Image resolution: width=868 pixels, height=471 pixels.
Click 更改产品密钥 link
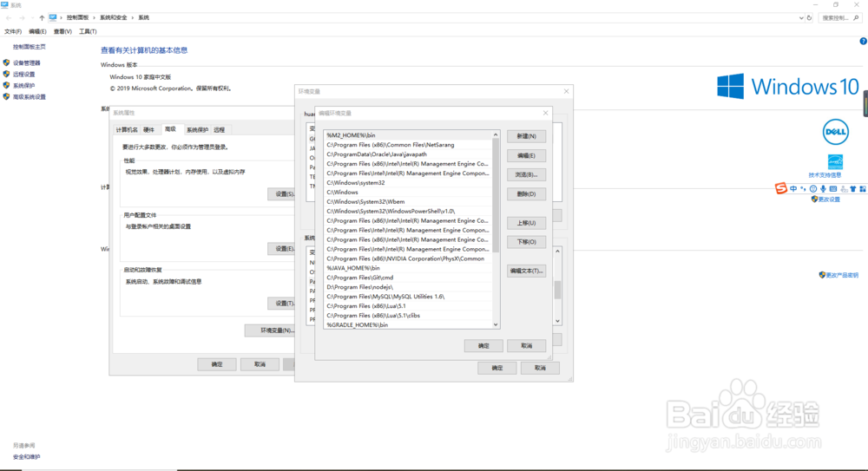coord(842,275)
